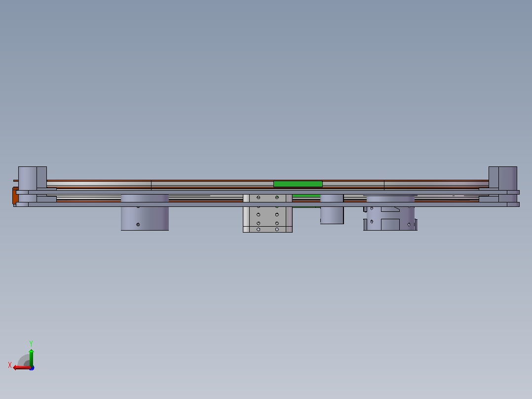Select the slotted cylindrical housing on the right

[x=390, y=213]
